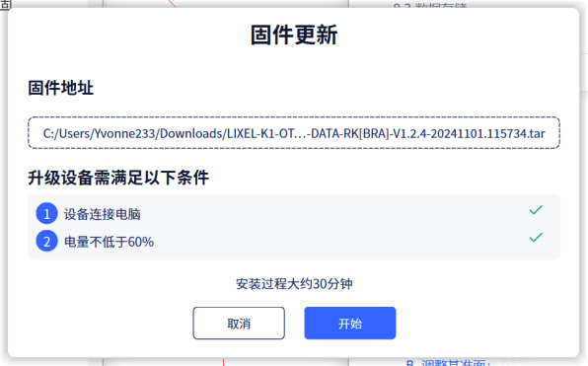Click the 固件更新 dialog title
Image resolution: width=588 pixels, height=366 pixels.
coord(294,35)
